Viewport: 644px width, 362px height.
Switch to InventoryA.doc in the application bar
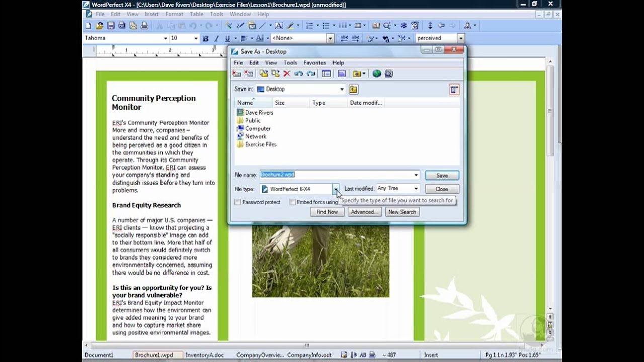[x=205, y=355]
